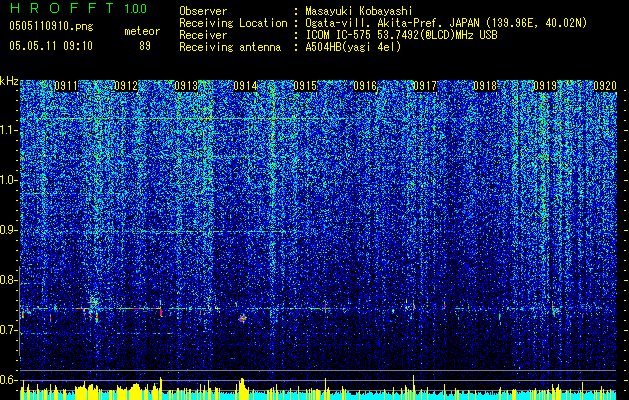The width and height of the screenshot is (629, 400).
Task: Click the 1.1 frequency axis label
Action: (9, 130)
